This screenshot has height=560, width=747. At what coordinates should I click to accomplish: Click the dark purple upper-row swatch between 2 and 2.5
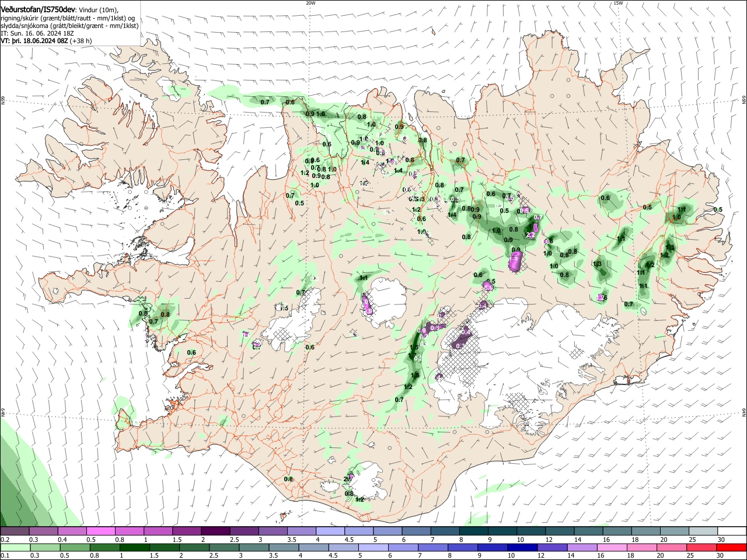pos(215,531)
